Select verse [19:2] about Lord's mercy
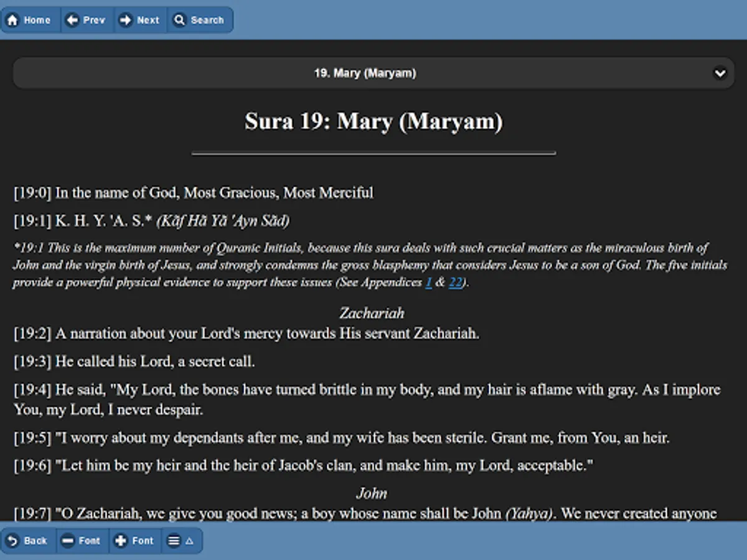747x560 pixels. tap(247, 334)
